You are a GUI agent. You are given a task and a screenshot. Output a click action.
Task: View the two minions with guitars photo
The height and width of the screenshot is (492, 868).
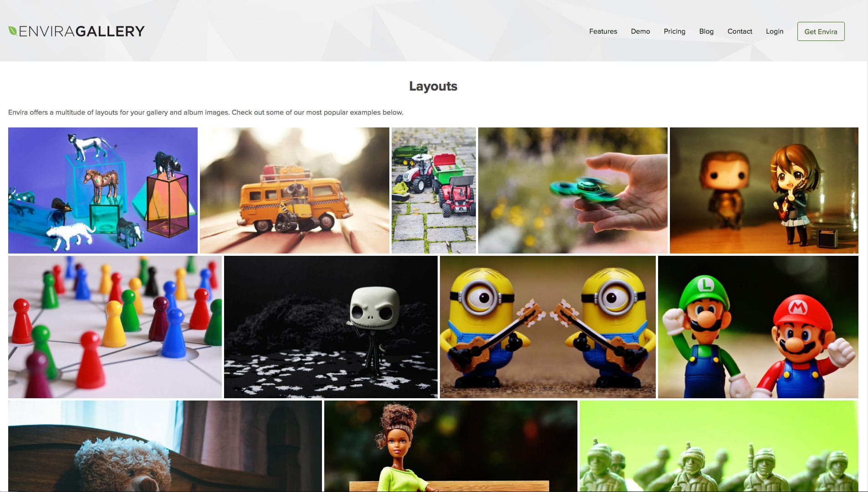(x=547, y=327)
